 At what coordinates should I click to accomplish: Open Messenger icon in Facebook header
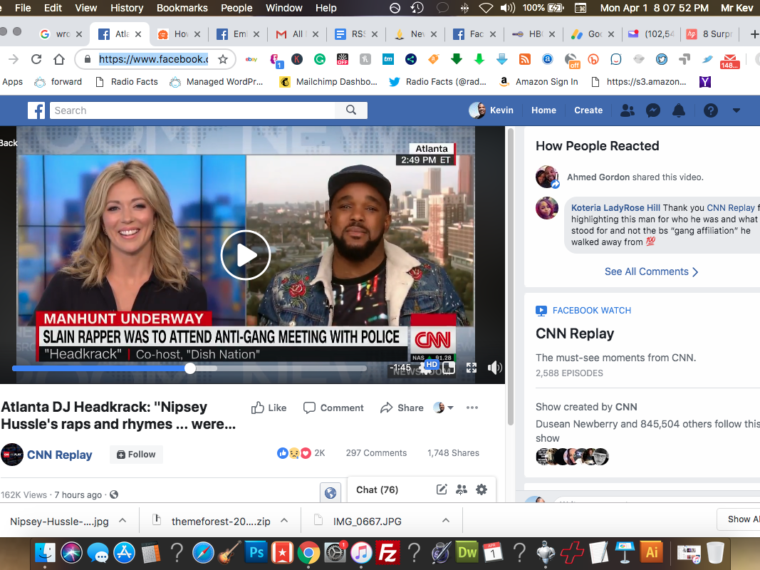pyautogui.click(x=653, y=111)
